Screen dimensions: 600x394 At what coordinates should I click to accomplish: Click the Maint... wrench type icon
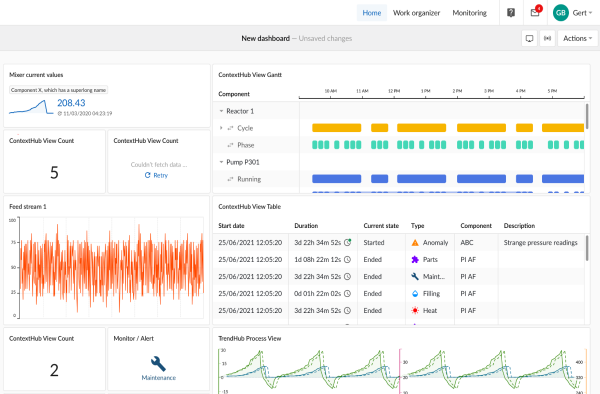[415, 276]
